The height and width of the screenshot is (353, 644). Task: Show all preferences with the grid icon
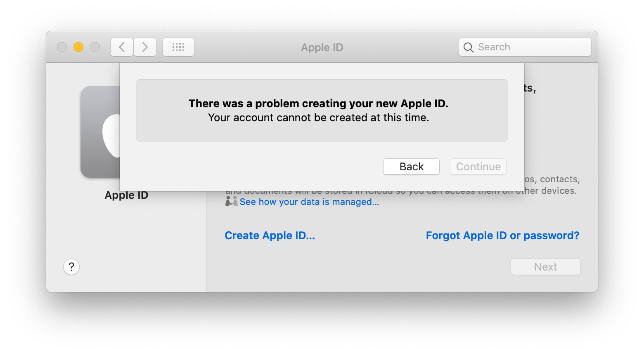178,47
